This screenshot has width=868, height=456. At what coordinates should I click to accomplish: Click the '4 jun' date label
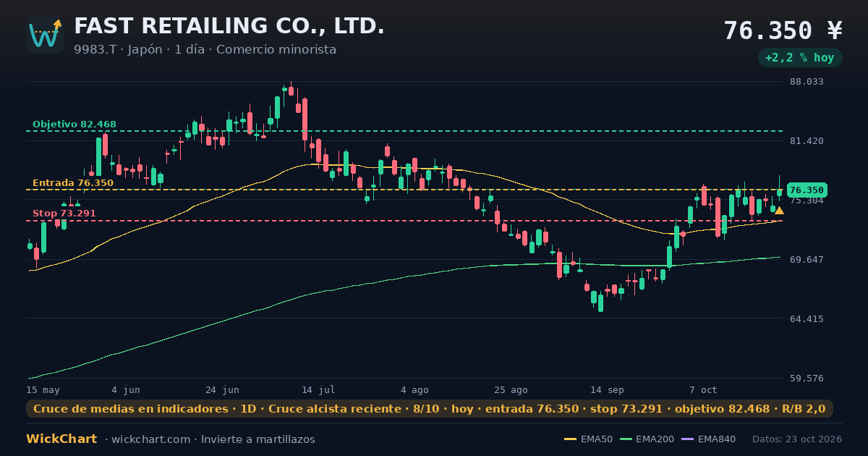pos(126,389)
